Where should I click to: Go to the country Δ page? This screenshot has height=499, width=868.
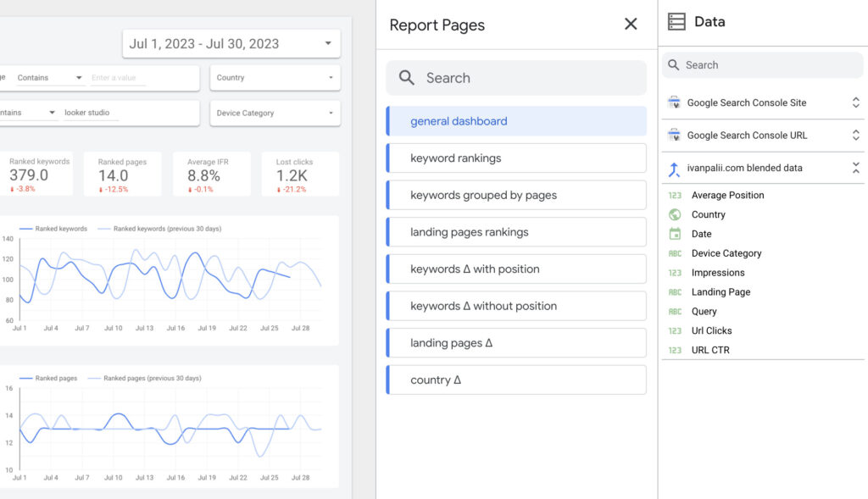coord(516,380)
